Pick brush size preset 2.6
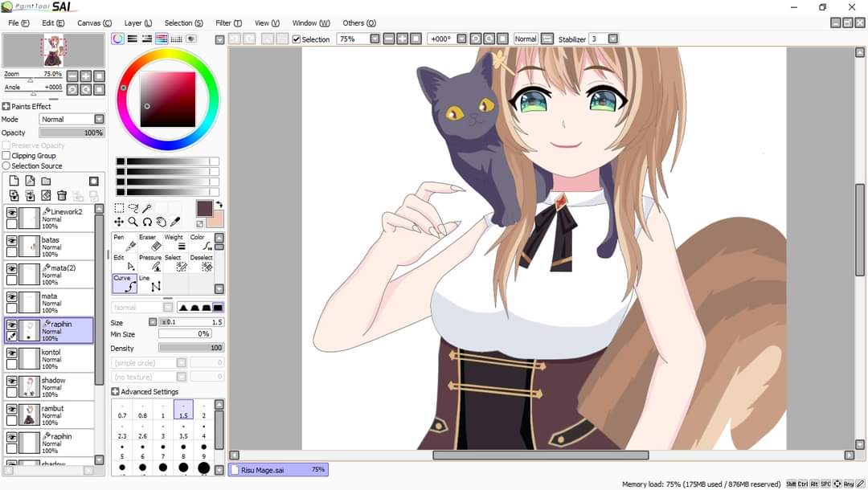The width and height of the screenshot is (868, 490). [142, 431]
